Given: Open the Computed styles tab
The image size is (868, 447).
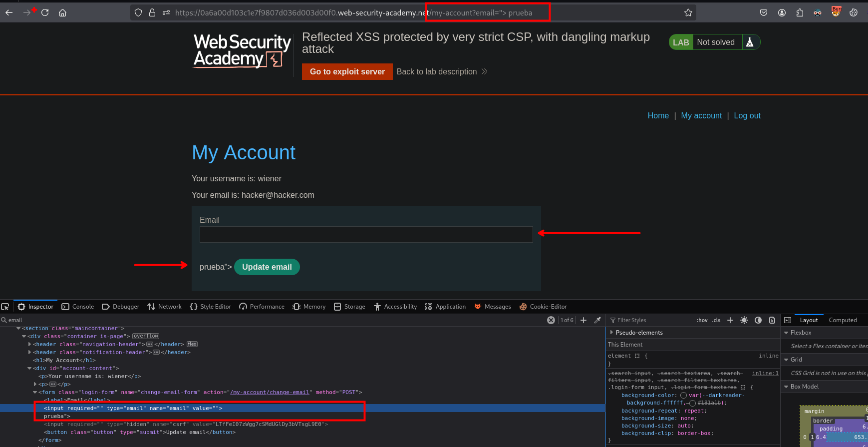Looking at the screenshot, I should click(843, 320).
